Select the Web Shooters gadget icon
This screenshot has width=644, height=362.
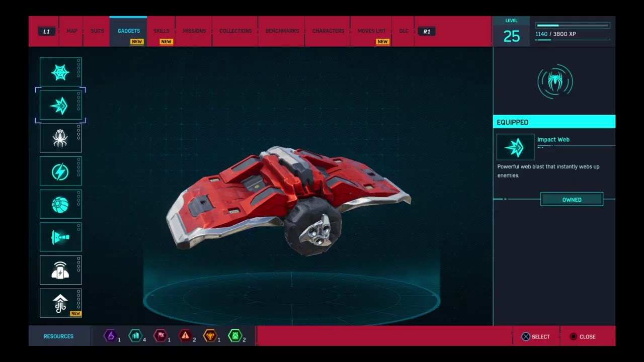coord(60,72)
